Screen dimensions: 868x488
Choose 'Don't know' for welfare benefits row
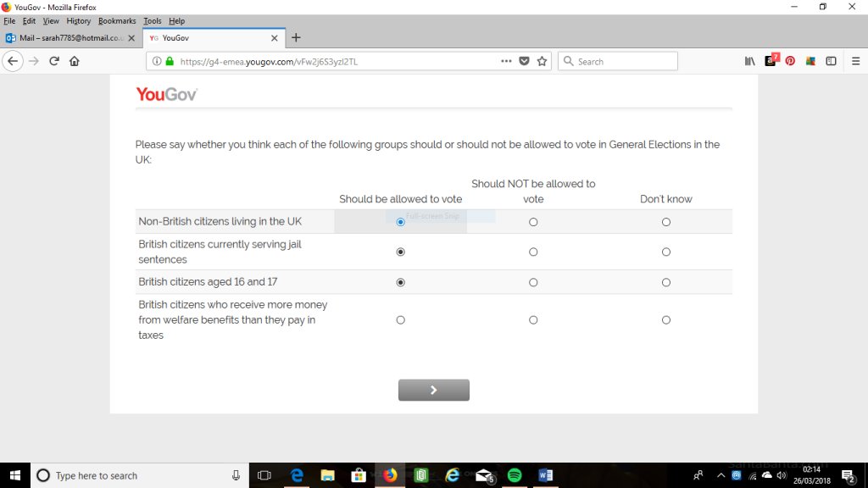click(666, 319)
